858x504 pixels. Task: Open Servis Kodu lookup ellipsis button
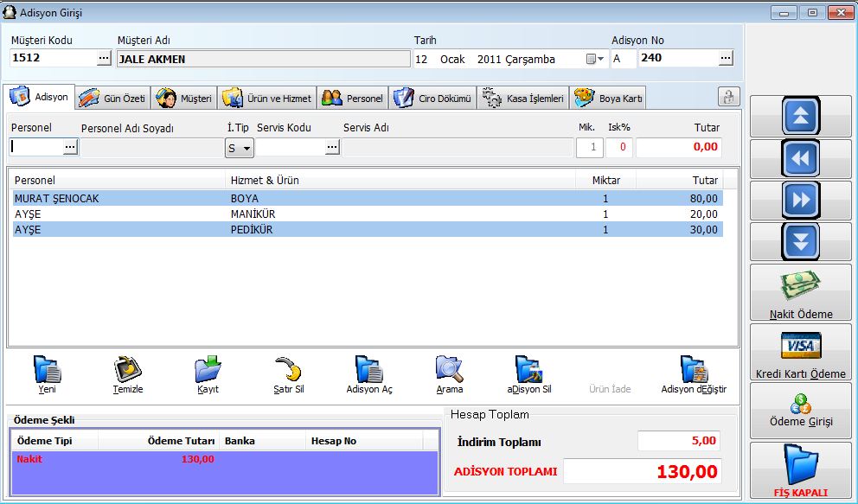coord(332,147)
